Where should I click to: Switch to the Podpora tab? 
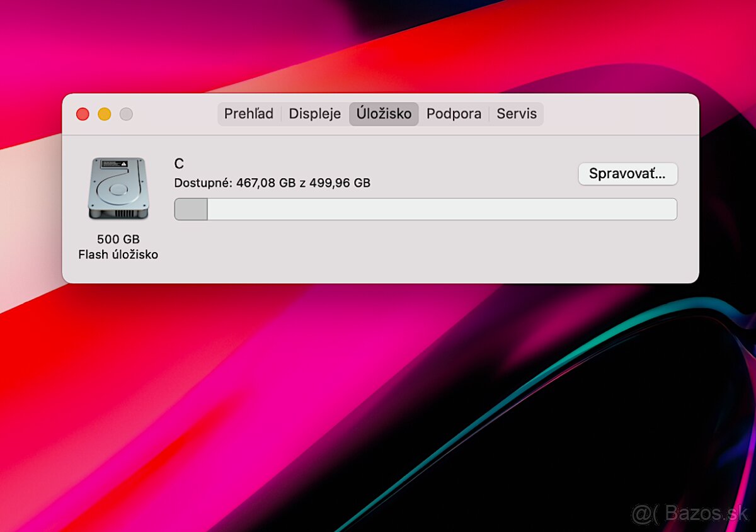pyautogui.click(x=454, y=114)
